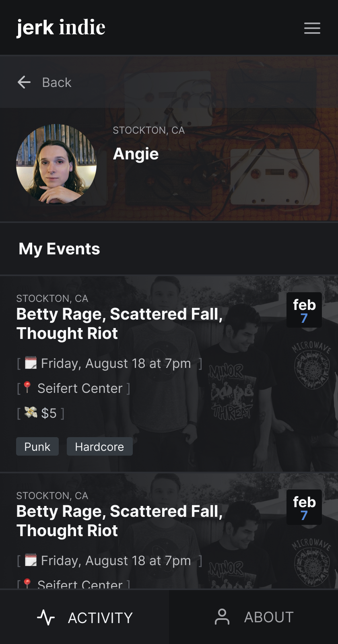Click the person icon beside About
The image size is (338, 644).
[222, 617]
